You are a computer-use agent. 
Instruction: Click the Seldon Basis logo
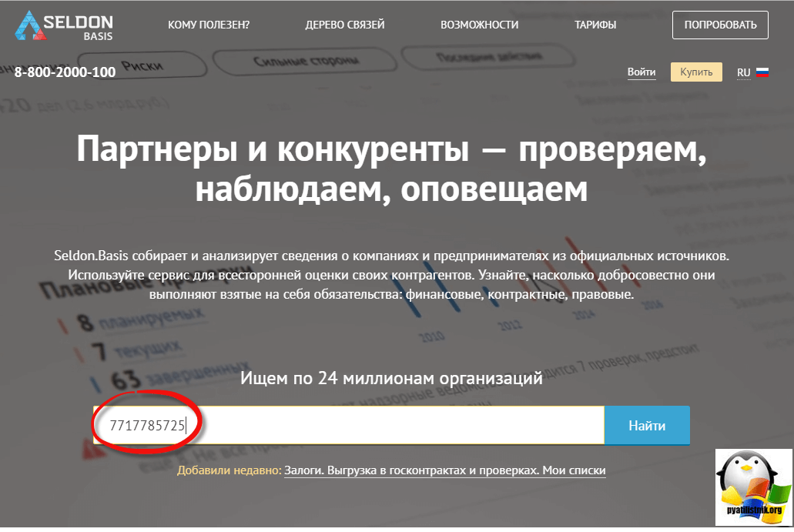[x=64, y=25]
